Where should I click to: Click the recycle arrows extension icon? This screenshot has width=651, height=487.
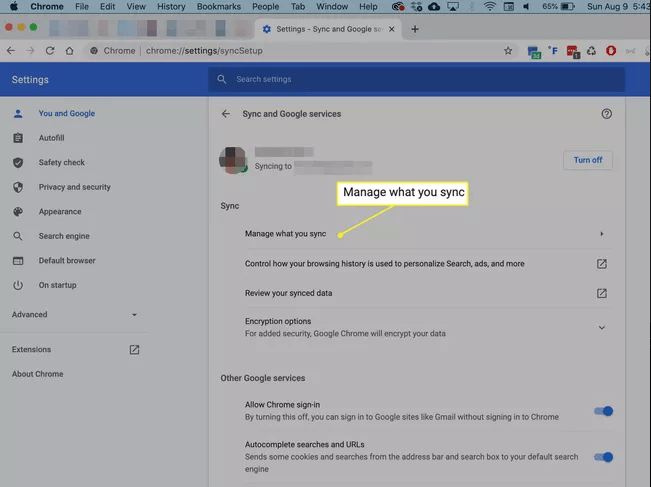pos(591,51)
